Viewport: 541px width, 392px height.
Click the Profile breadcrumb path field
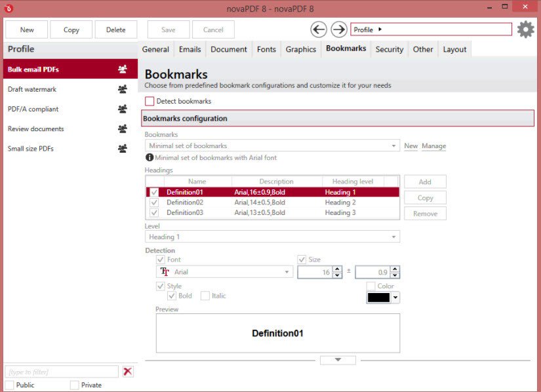tap(431, 29)
